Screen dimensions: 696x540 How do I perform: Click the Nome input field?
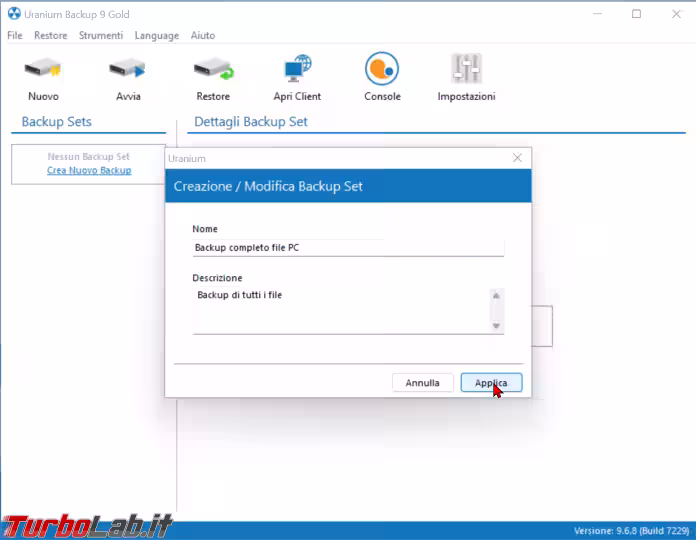[348, 248]
